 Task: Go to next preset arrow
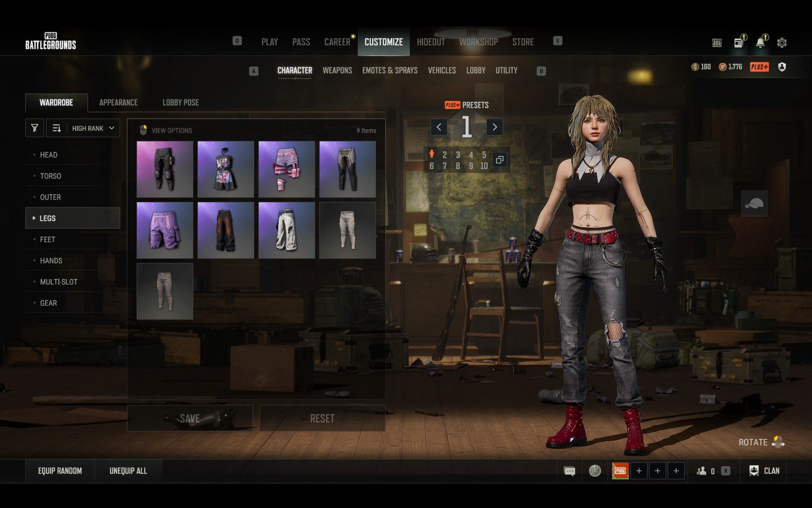pyautogui.click(x=494, y=127)
